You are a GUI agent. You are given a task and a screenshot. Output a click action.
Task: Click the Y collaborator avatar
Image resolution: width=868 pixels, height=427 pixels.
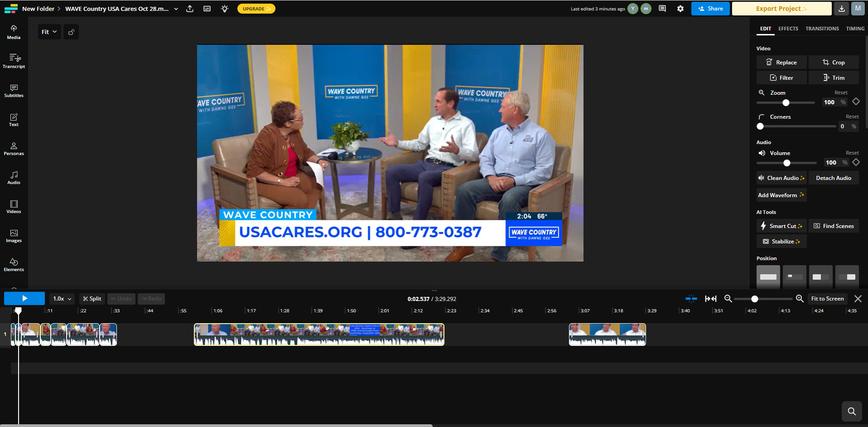[x=633, y=9]
